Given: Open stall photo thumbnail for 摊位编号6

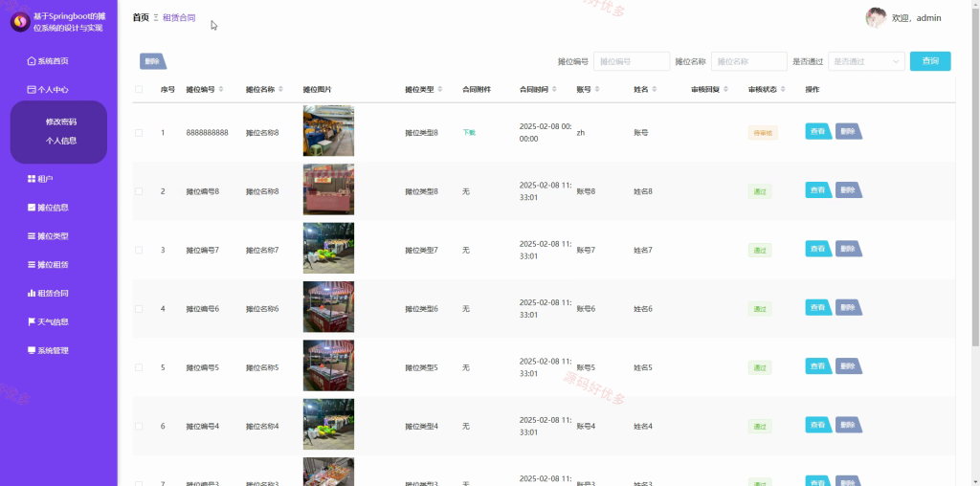Looking at the screenshot, I should pyautogui.click(x=329, y=307).
